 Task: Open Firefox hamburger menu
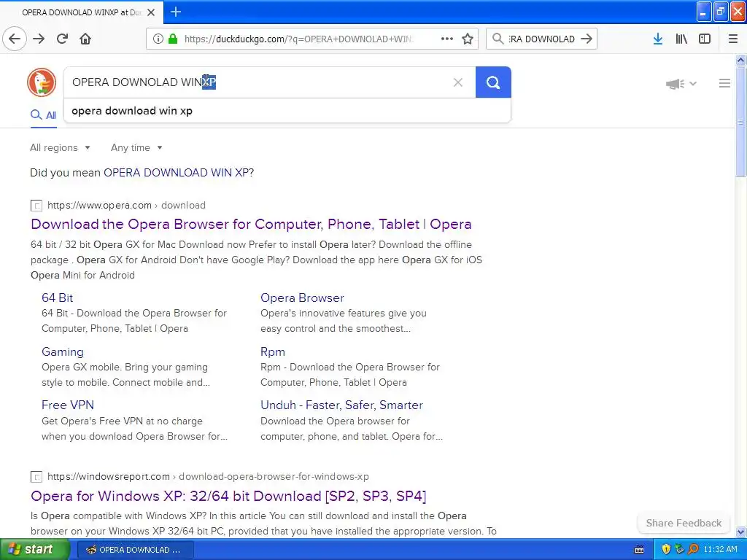[733, 39]
